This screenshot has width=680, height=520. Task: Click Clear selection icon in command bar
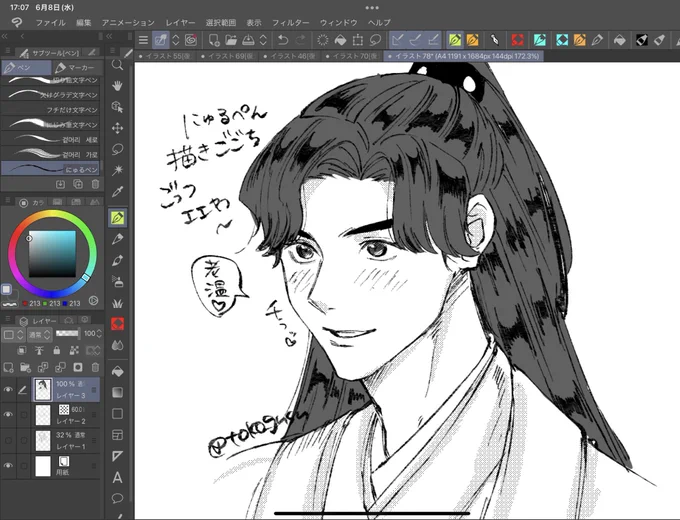coord(323,40)
